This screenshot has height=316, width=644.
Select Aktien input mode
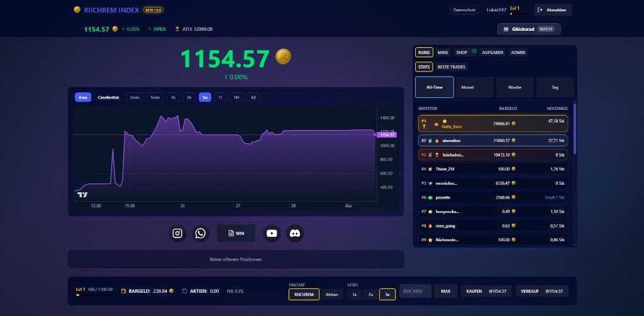332,294
